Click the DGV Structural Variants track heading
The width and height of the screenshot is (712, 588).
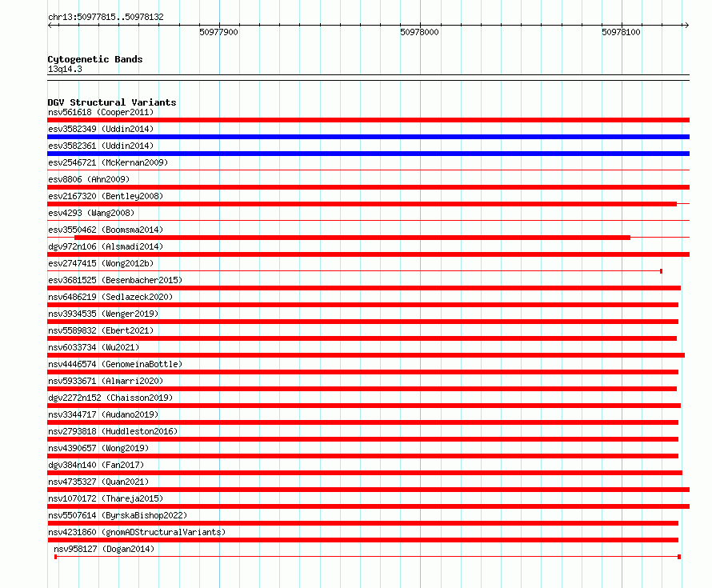pos(112,102)
